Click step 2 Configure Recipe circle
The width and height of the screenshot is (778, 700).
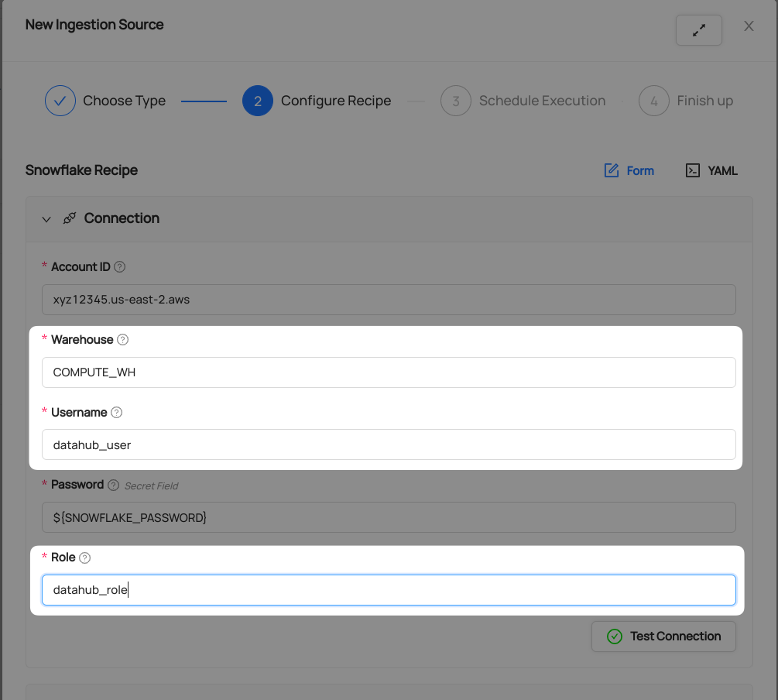[x=258, y=101]
